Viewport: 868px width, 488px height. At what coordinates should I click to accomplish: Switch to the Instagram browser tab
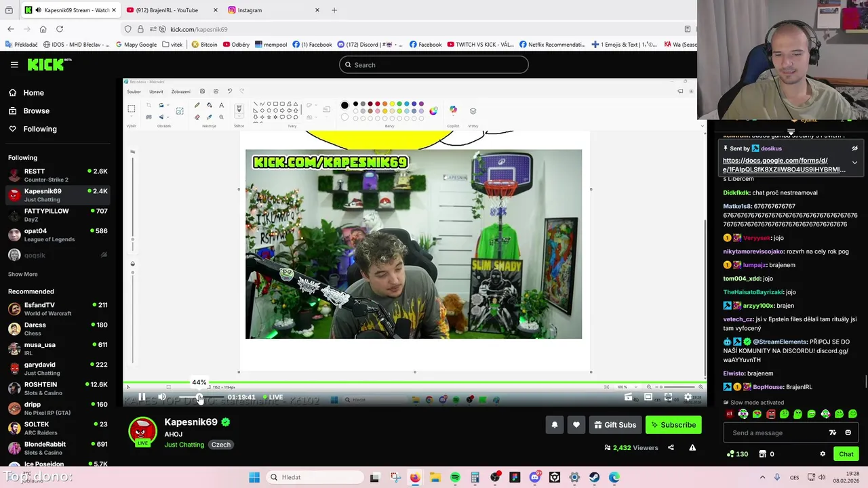pyautogui.click(x=274, y=10)
